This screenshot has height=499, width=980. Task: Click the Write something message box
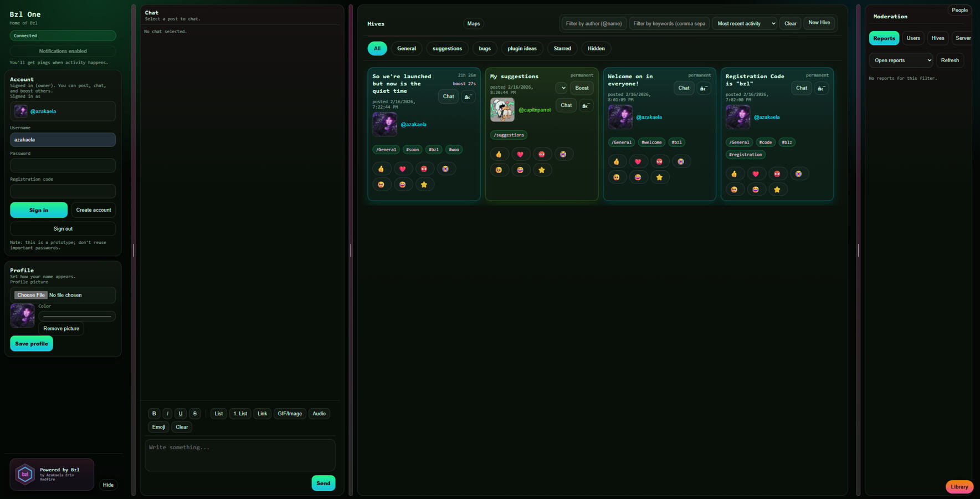click(240, 455)
